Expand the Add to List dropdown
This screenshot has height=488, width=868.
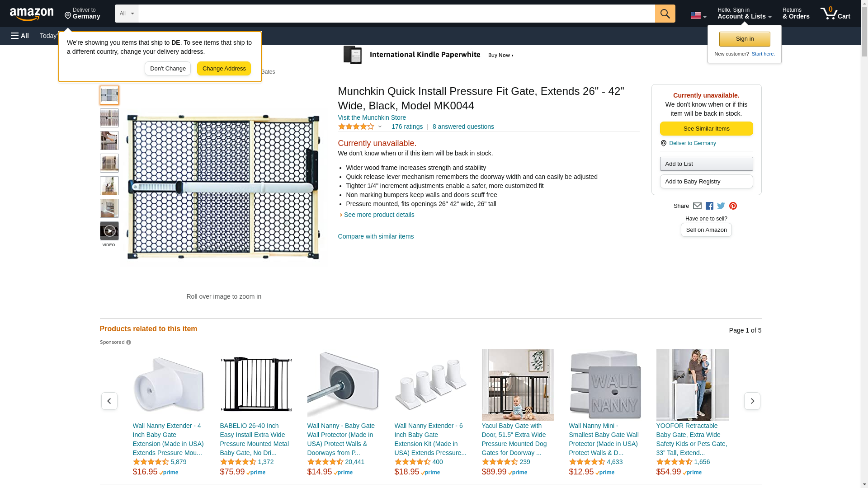click(706, 164)
